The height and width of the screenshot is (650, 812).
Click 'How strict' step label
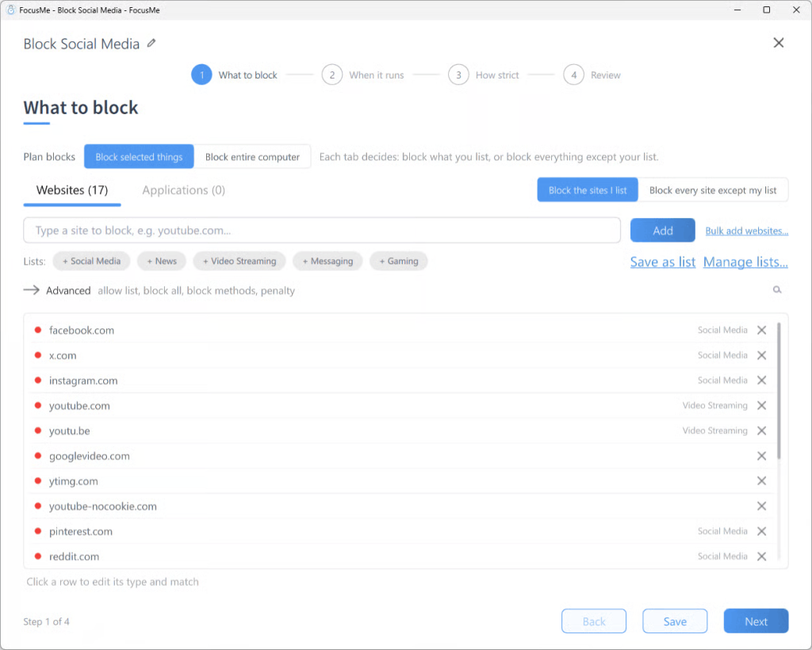497,75
